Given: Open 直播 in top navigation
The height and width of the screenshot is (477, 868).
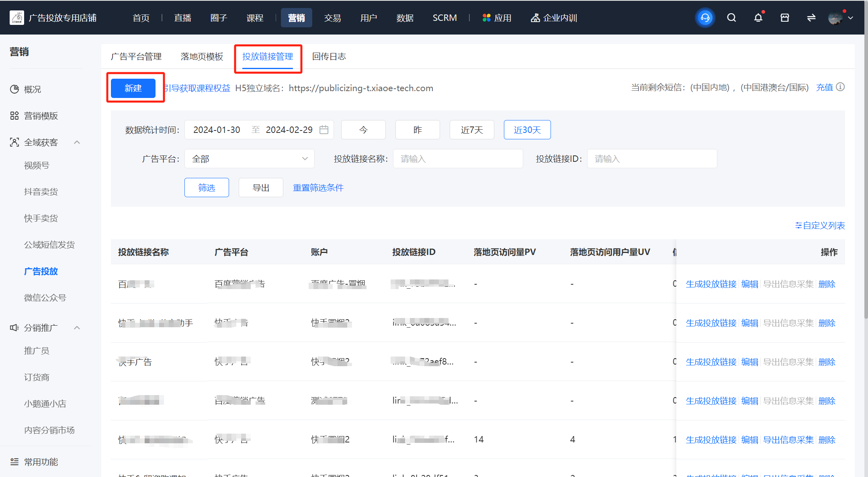Looking at the screenshot, I should (182, 18).
